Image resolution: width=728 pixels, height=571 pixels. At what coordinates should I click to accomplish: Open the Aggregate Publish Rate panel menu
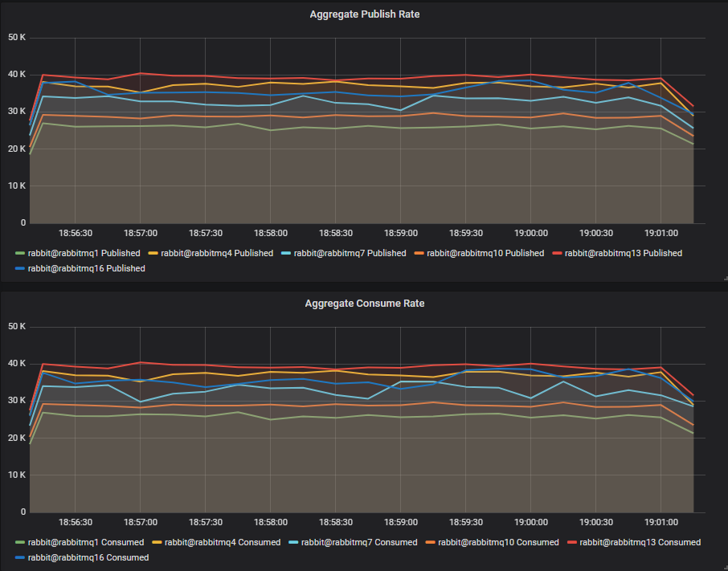(x=365, y=14)
